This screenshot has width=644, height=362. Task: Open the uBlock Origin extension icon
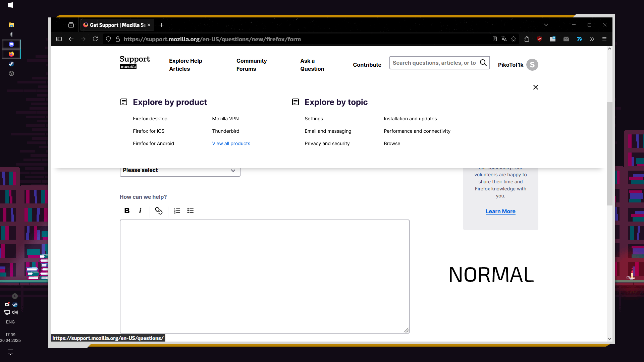pos(539,39)
